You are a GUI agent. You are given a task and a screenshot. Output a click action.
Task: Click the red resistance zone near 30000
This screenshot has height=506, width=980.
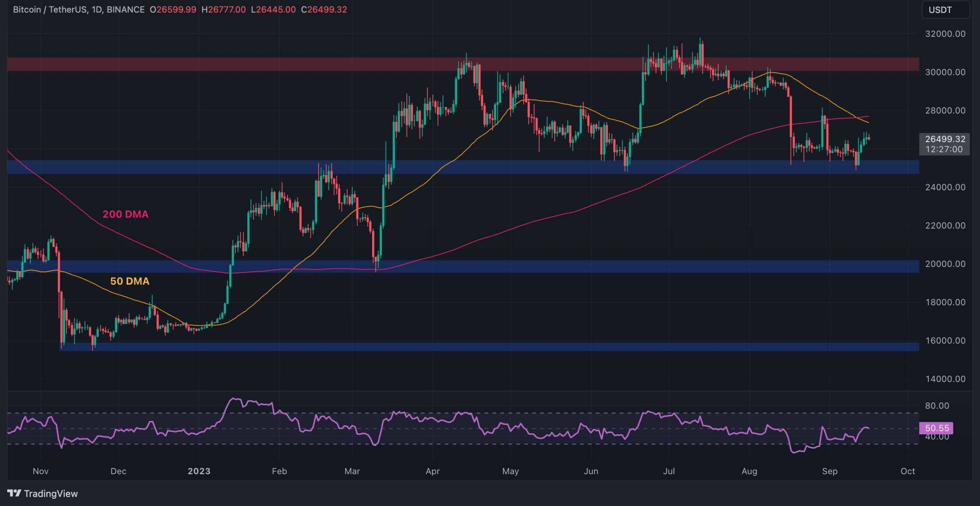pyautogui.click(x=463, y=64)
